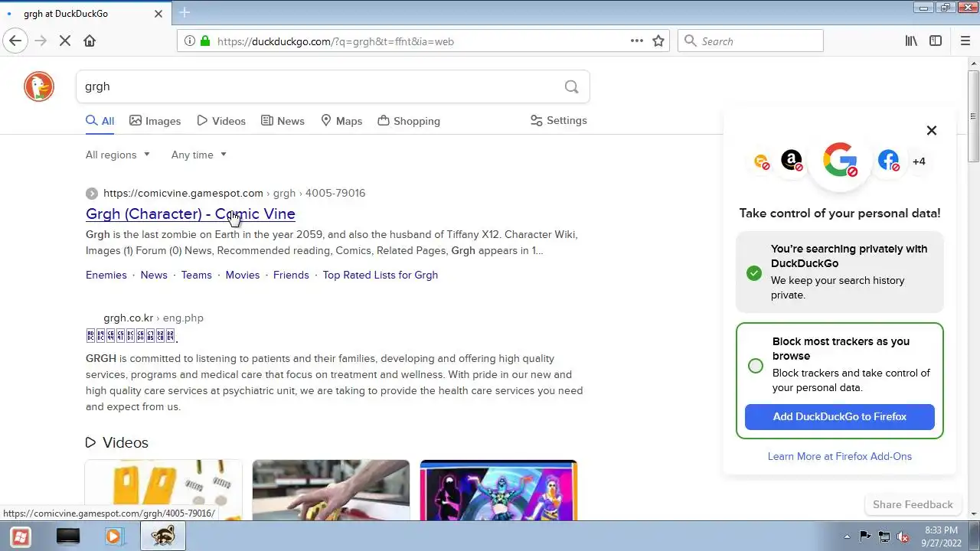Switch to the All results tab
The height and width of the screenshot is (551, 980).
point(100,121)
